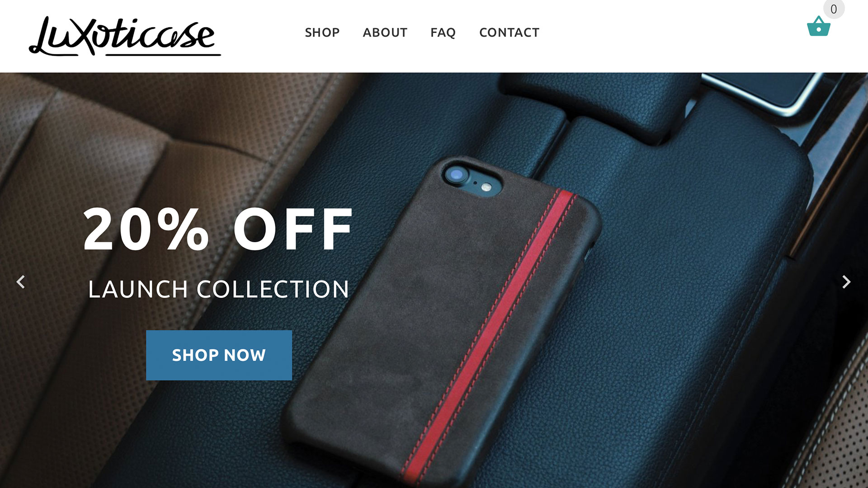Click the LAUNCH COLLECTION subtitle
This screenshot has height=488, width=868.
click(x=219, y=289)
